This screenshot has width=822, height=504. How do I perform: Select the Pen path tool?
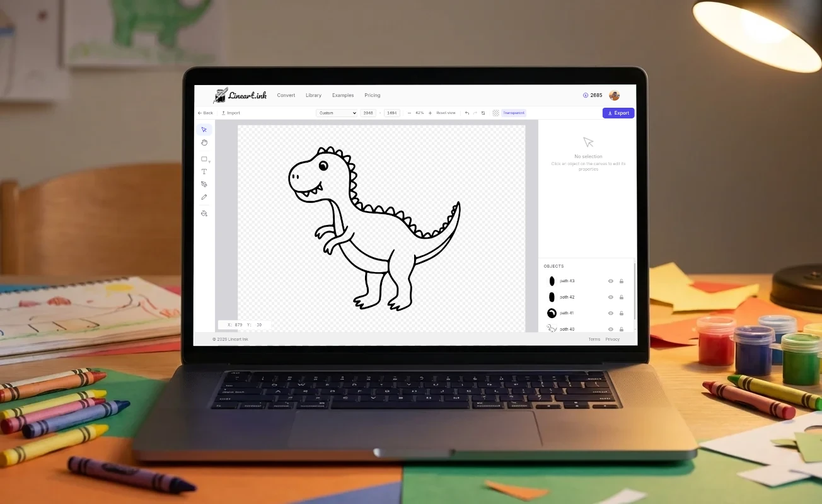click(x=204, y=185)
